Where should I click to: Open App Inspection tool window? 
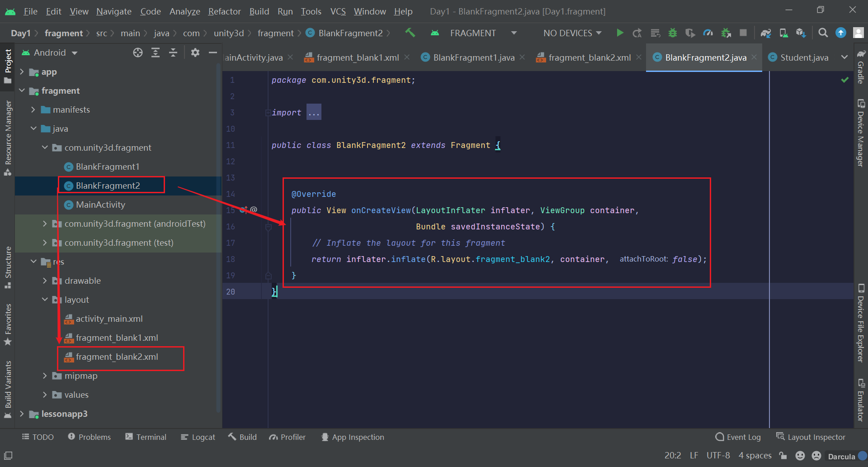pos(353,437)
